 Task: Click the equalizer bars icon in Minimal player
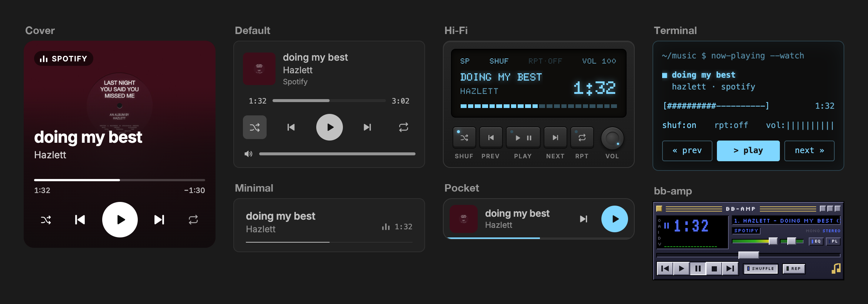(386, 227)
